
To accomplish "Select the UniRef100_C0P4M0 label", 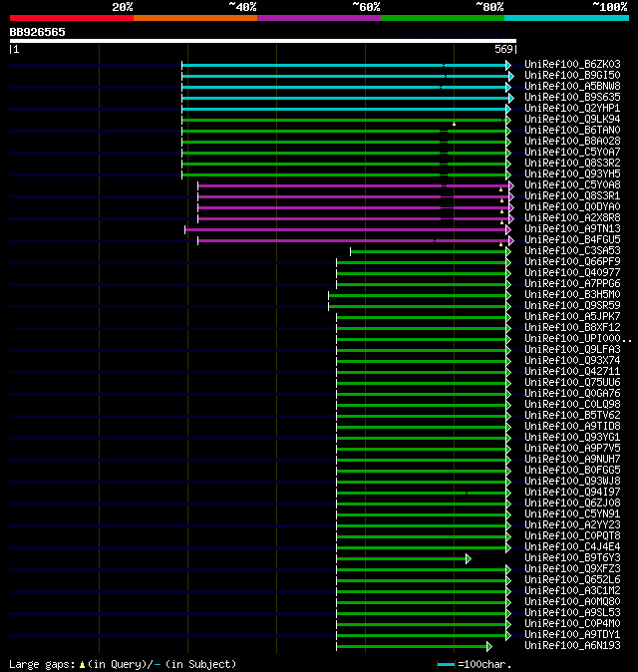I will 572,624.
